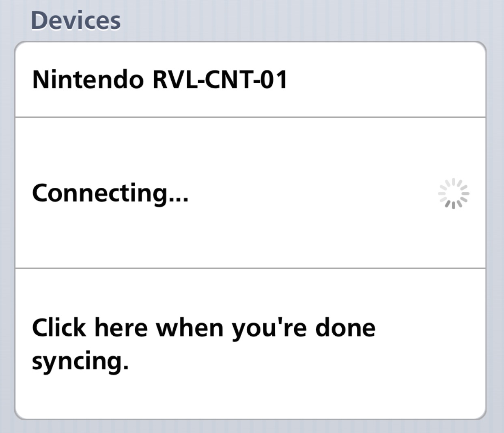This screenshot has width=504, height=433.
Task: Choose the Nintendo RVL-CNT-01 device name text
Action: 160,79
